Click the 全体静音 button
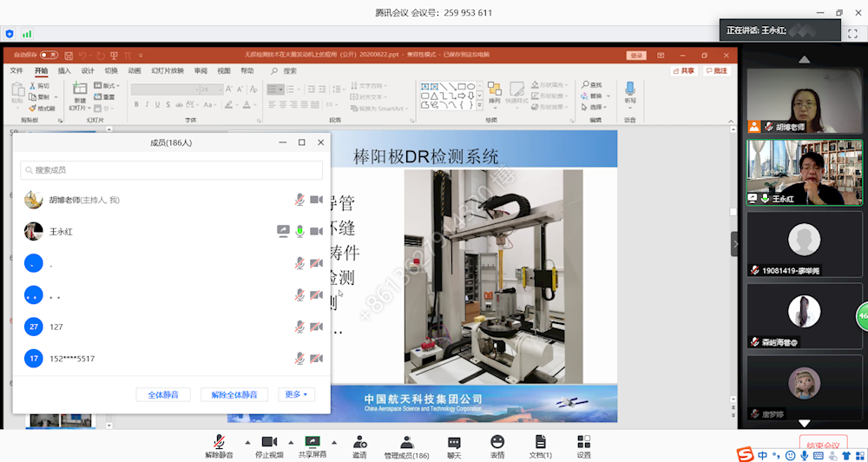 point(163,394)
